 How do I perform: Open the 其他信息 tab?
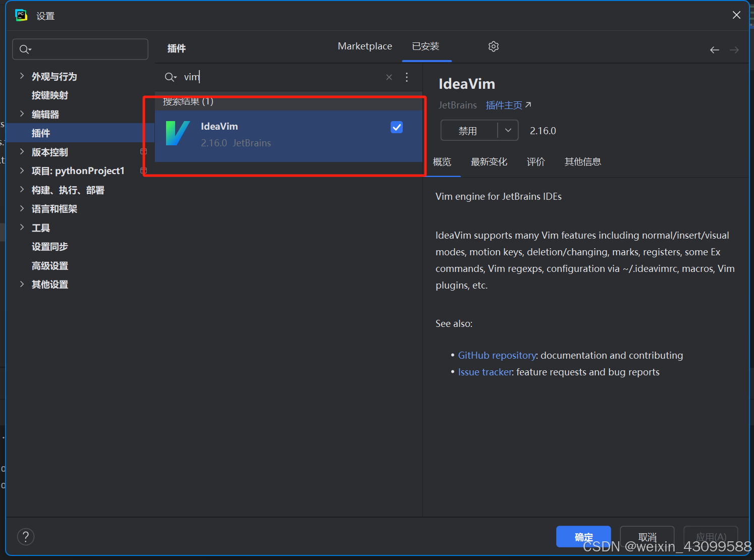583,162
